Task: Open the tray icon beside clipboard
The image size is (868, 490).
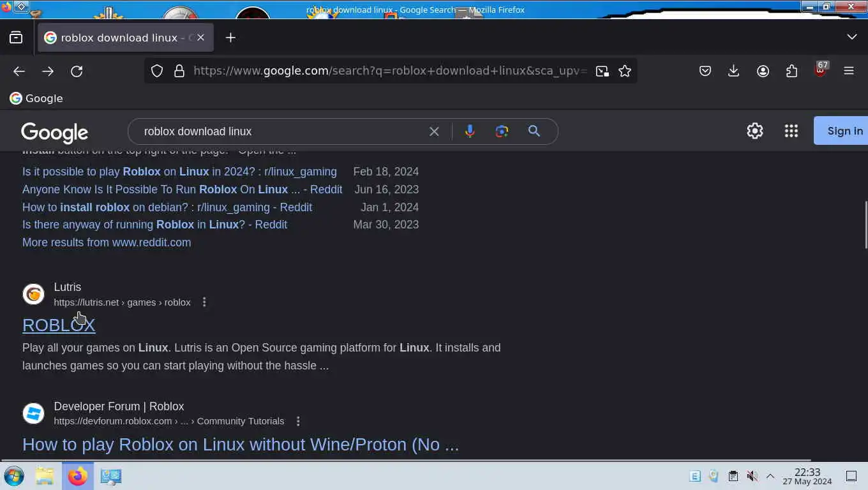Action: pos(714,476)
